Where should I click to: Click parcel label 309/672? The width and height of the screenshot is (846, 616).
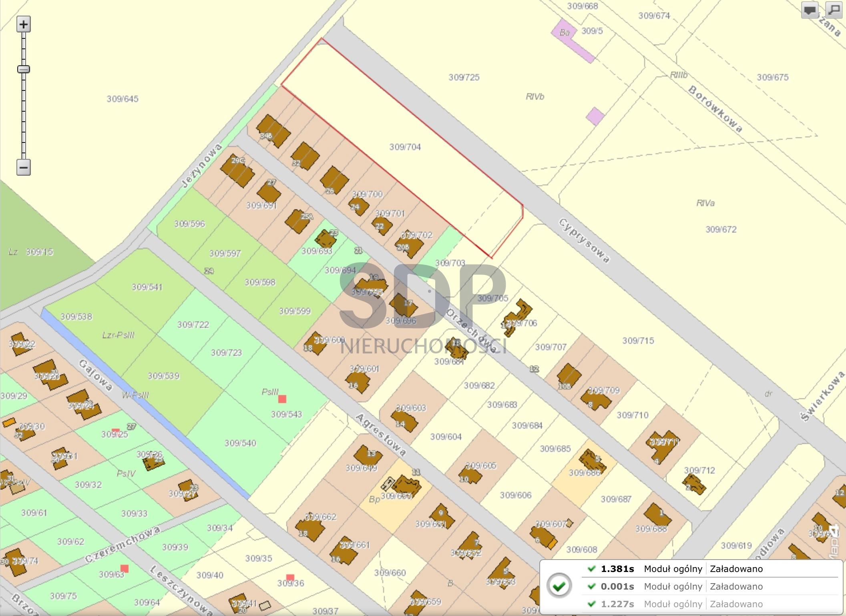point(721,229)
